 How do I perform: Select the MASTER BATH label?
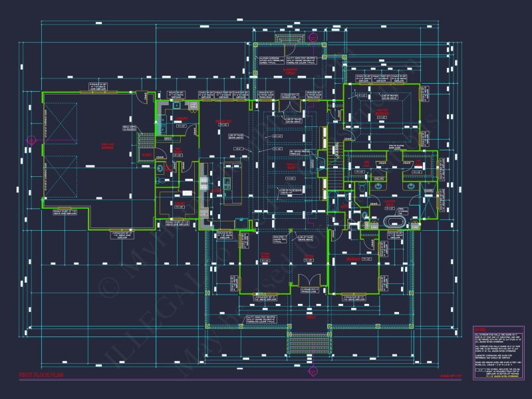(390, 203)
